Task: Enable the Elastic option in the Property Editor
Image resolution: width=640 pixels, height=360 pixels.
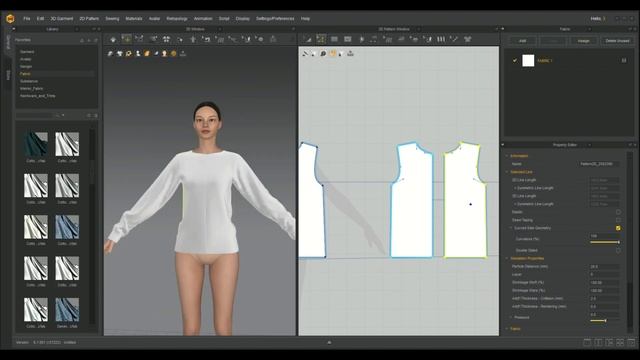Action: click(x=618, y=212)
